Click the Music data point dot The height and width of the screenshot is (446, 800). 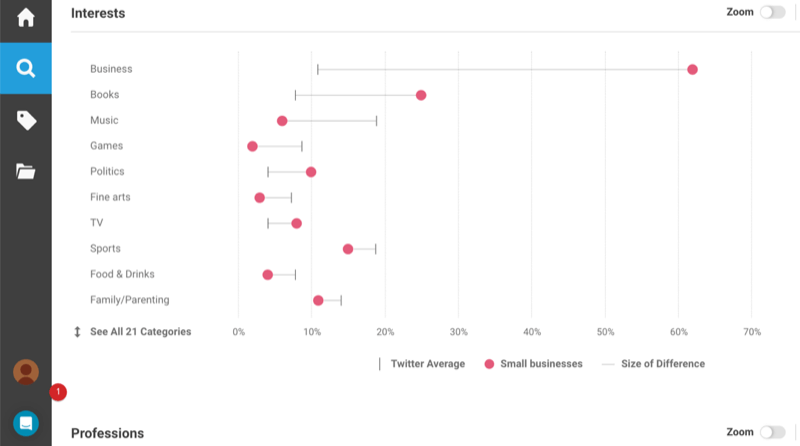(x=282, y=121)
